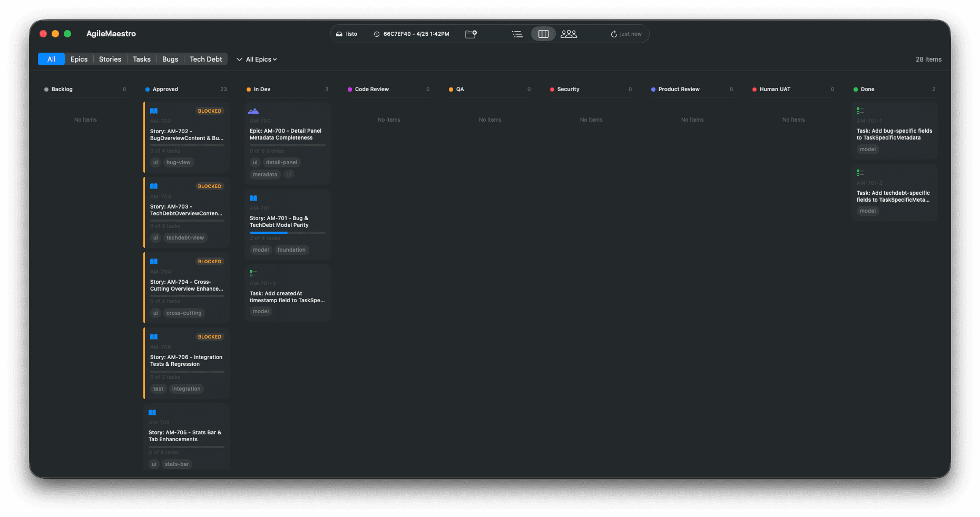Open Story AM-703 TechDebtOverviewContent card title
Screen dimensions: 980x517
[x=187, y=210]
